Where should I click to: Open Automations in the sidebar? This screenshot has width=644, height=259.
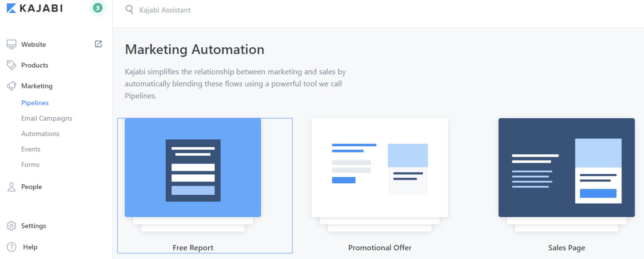coord(40,134)
